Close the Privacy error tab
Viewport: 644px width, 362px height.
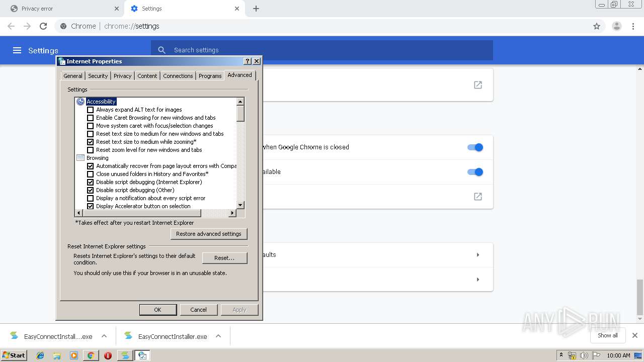coord(117,9)
